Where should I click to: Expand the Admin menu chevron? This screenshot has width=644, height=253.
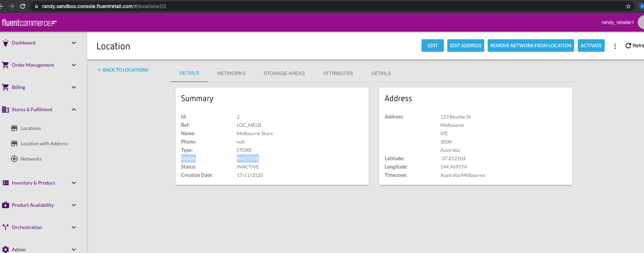tap(74, 249)
